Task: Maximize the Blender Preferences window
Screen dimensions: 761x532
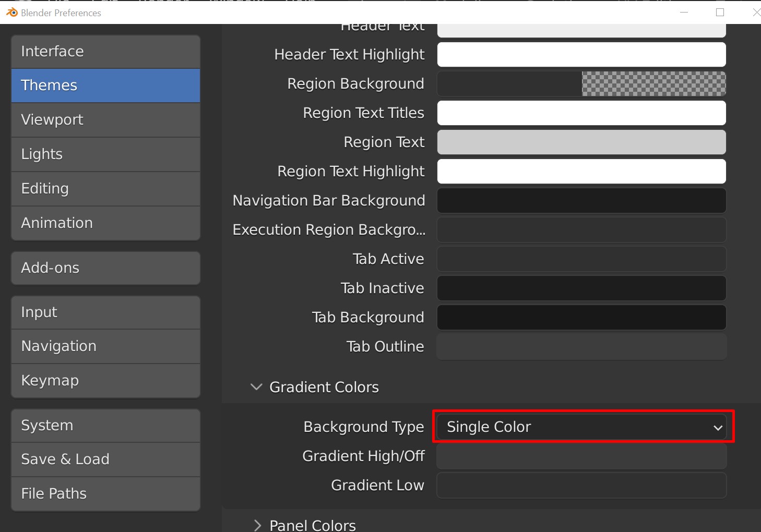Action: click(720, 12)
